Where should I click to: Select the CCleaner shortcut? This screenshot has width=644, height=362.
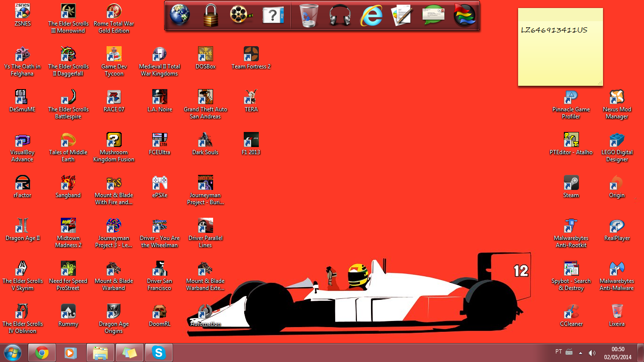(x=571, y=311)
